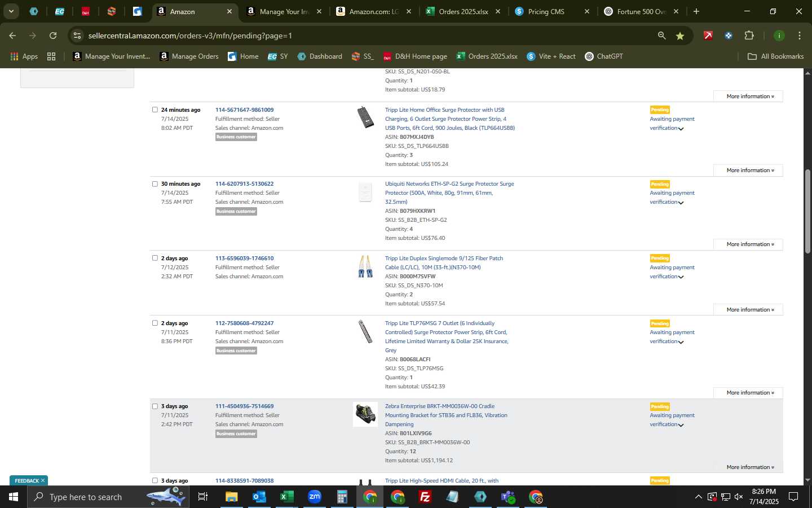Image resolution: width=812 pixels, height=508 pixels.
Task: Open the Apps bookmark shortcut
Action: (x=24, y=56)
